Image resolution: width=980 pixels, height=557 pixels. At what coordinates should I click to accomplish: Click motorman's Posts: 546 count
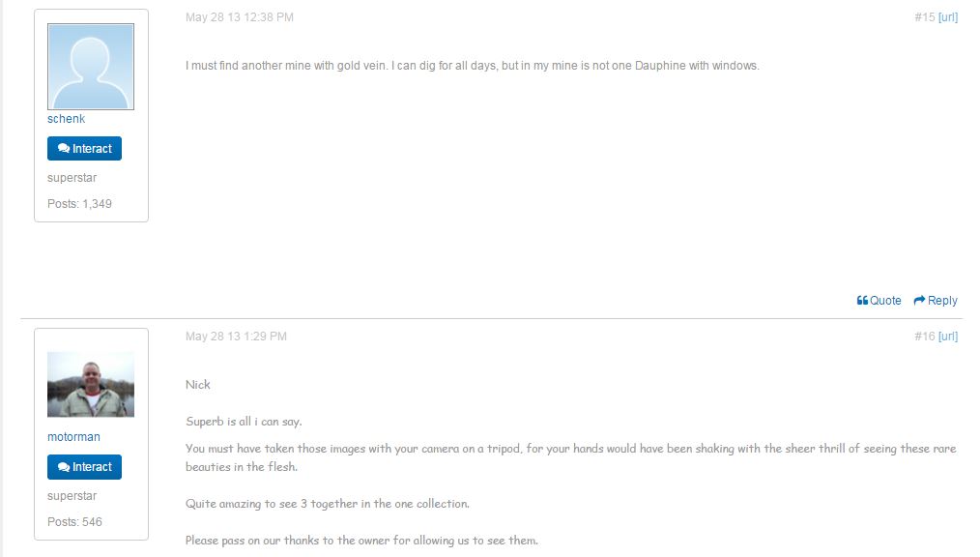pos(74,522)
